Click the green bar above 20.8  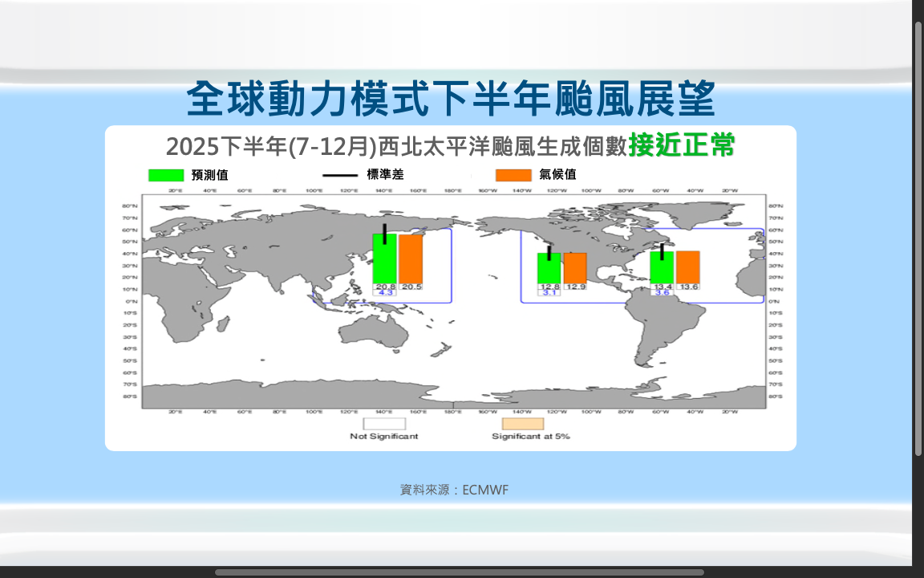[385, 259]
